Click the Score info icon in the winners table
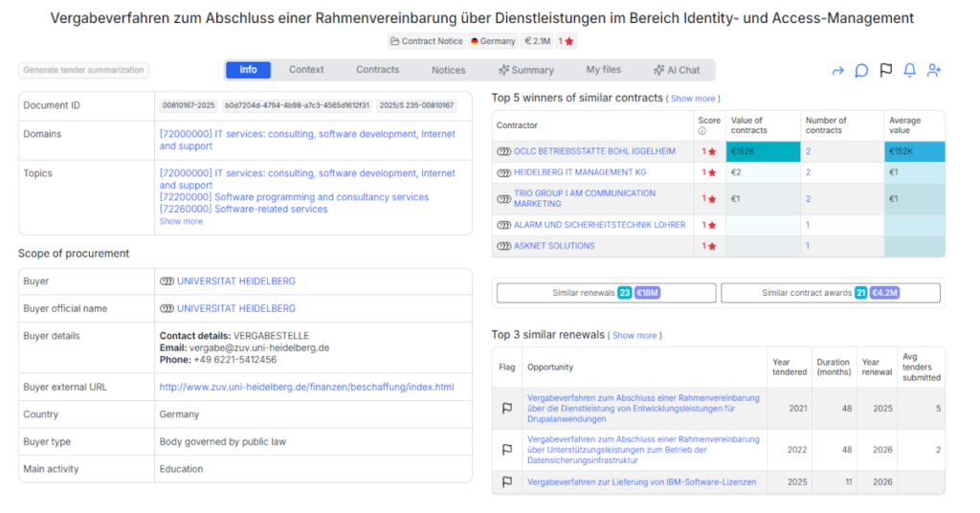This screenshot has width=980, height=513. [702, 131]
